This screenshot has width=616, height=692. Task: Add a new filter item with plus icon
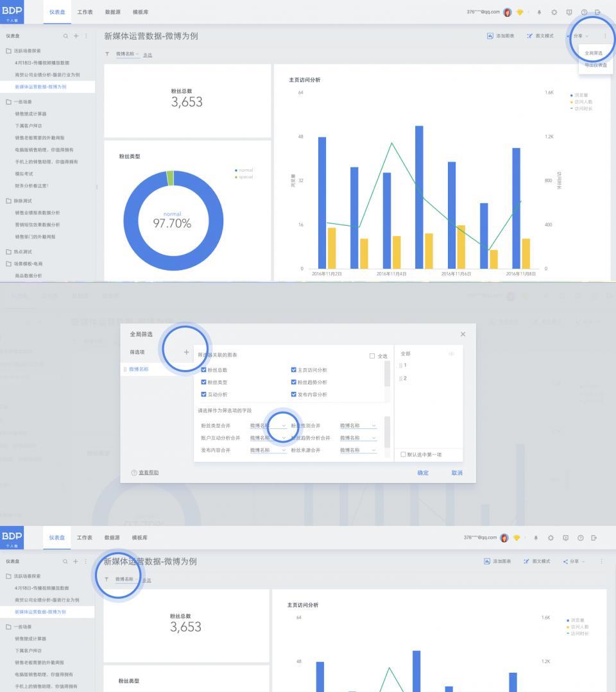coord(186,352)
